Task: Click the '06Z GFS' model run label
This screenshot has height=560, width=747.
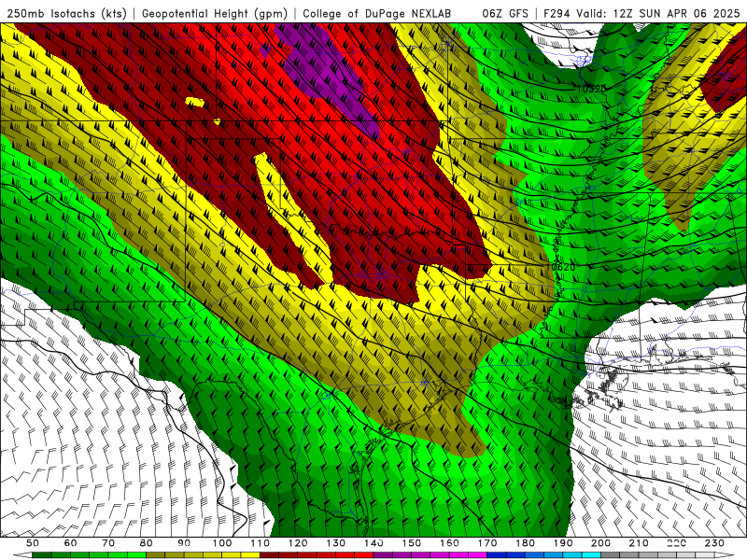Action: coord(505,14)
